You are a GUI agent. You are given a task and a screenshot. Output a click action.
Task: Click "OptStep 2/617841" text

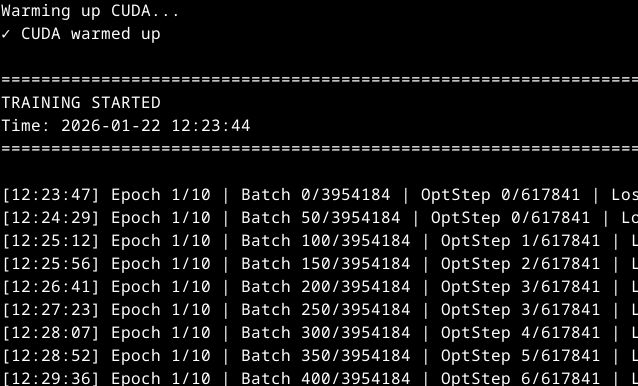tap(520, 264)
